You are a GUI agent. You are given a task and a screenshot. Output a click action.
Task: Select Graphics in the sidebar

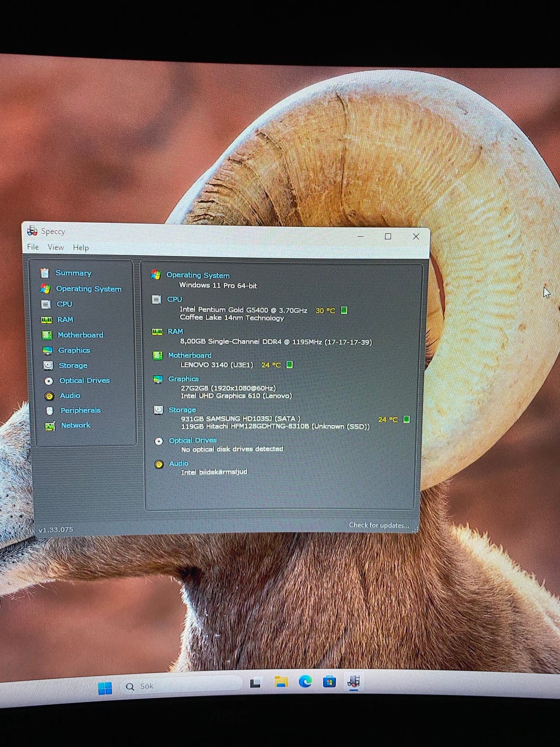[74, 350]
